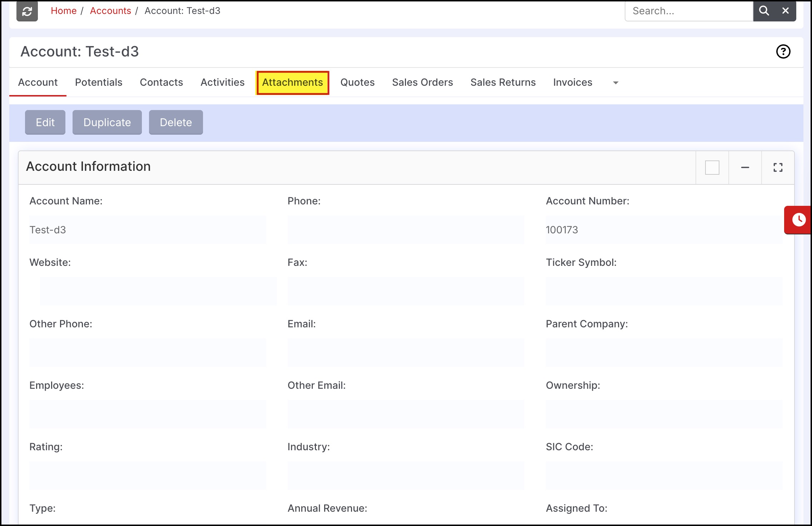Open the red clock side widget
This screenshot has width=812, height=526.
[x=798, y=220]
